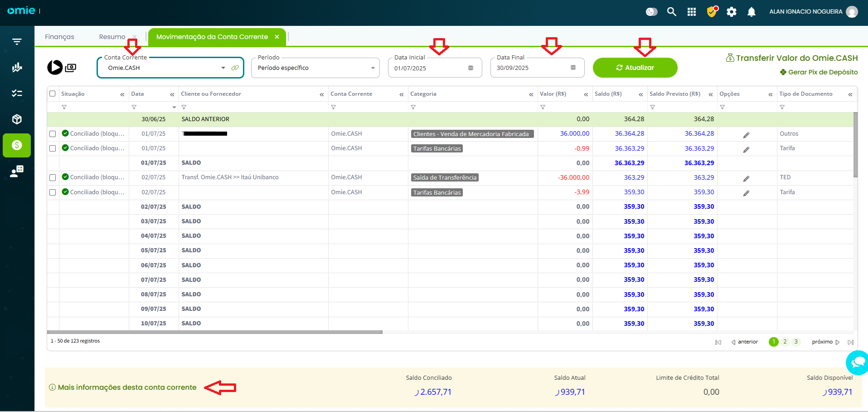This screenshot has height=412, width=868.
Task: Toggle dark mode switch in header
Action: click(651, 12)
